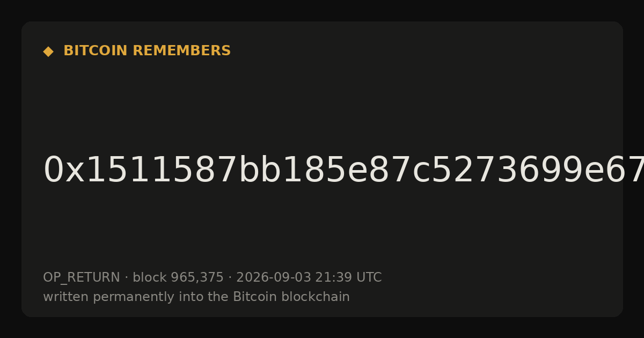Click the dot separator before the date
Screen dimensions: 644x338
pos(230,278)
